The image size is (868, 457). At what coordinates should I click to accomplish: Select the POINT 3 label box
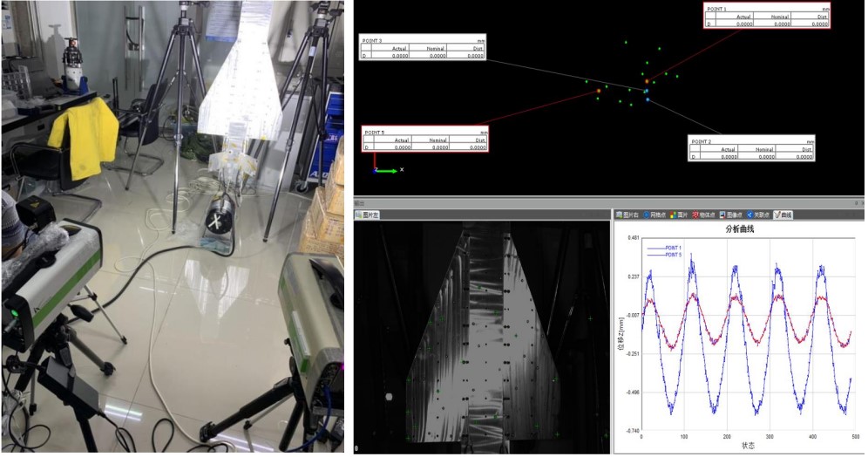(423, 48)
